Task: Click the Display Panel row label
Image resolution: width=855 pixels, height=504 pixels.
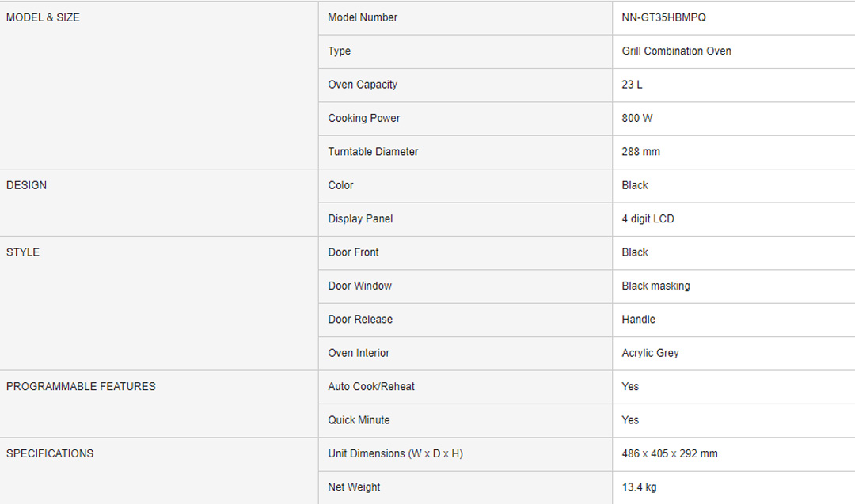Action: tap(360, 219)
